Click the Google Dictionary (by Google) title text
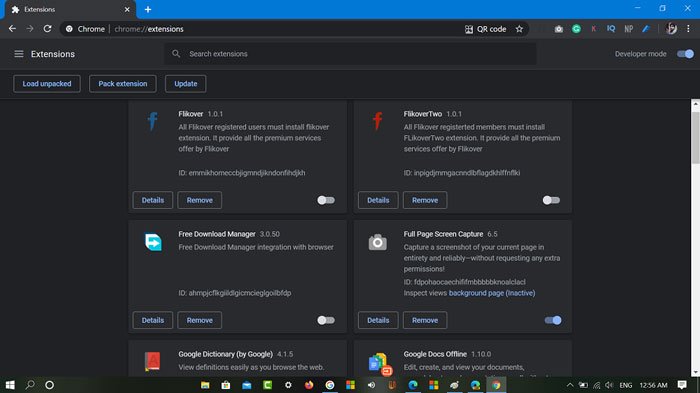The height and width of the screenshot is (393, 700). click(225, 354)
